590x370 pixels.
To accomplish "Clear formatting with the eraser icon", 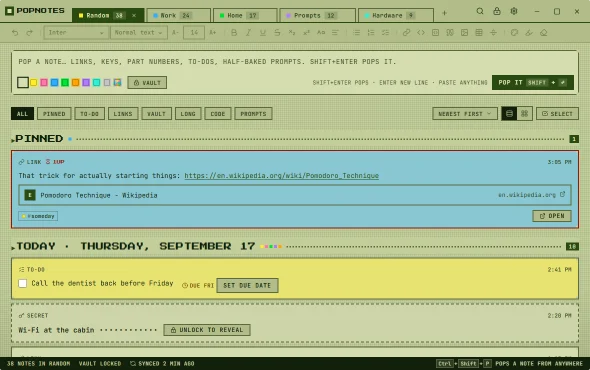I will [543, 33].
